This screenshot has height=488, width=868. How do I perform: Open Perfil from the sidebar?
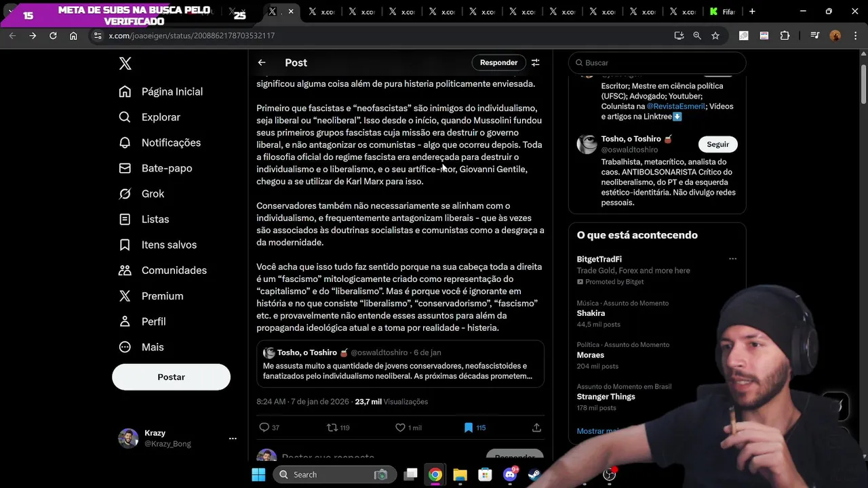[x=142, y=321]
